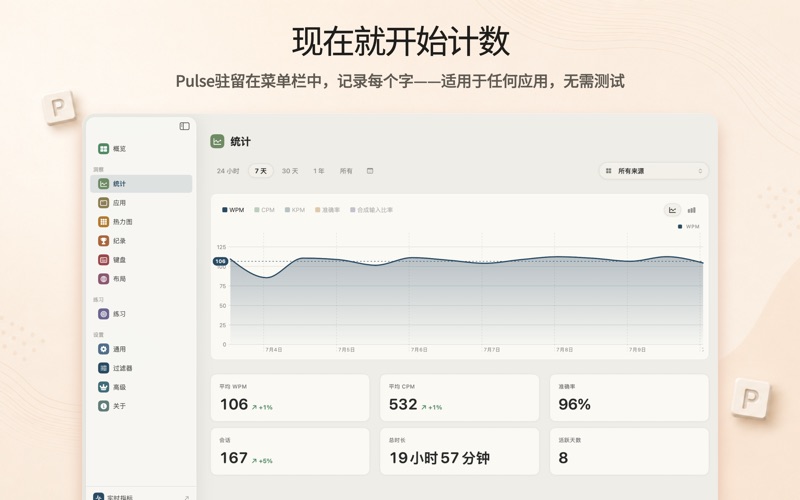Toggle the WPM series in top-left legend
The width and height of the screenshot is (800, 500).
click(233, 210)
